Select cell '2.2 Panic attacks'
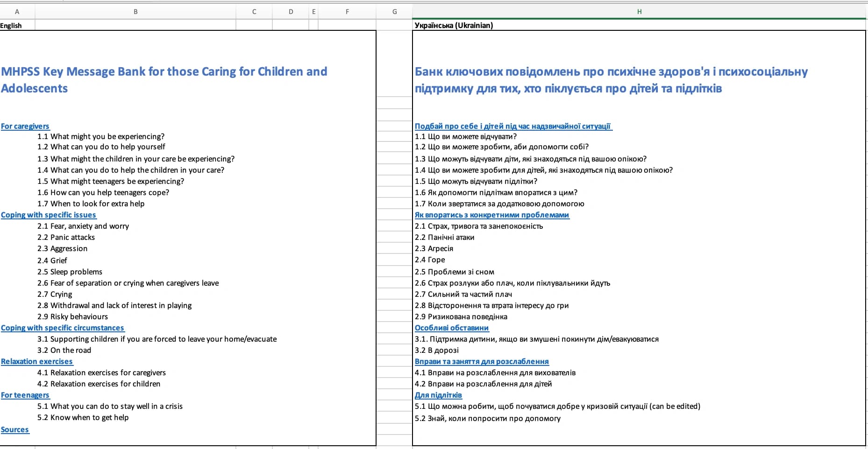The image size is (868, 449). pos(66,237)
